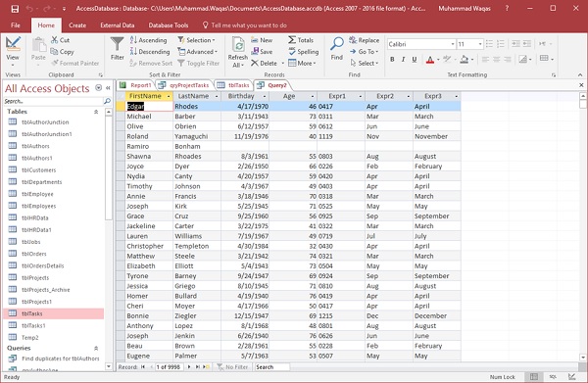The height and width of the screenshot is (383, 588).
Task: Click the Replace command
Action: [x=365, y=40]
